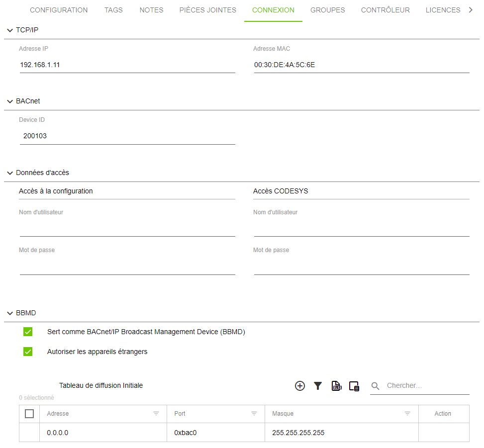This screenshot has width=484, height=448.
Task: Open the GROUPES tab
Action: 327,10
